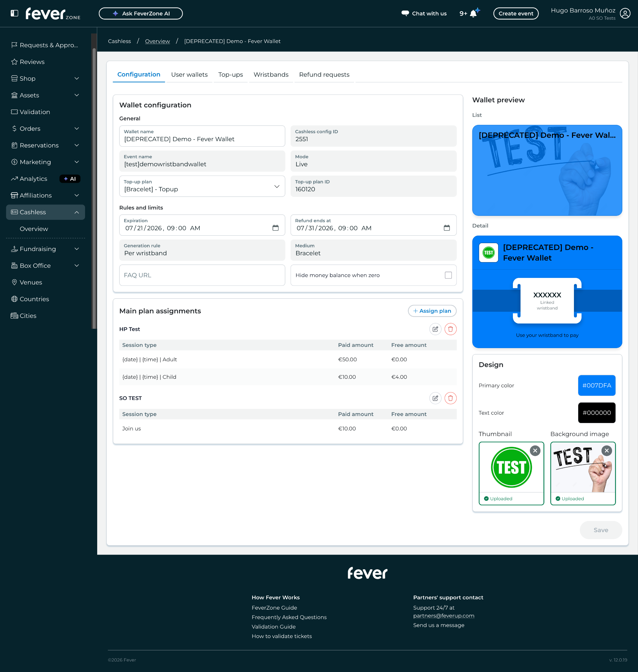Open the Text color #000000 swatch
638x672 pixels.
[597, 413]
